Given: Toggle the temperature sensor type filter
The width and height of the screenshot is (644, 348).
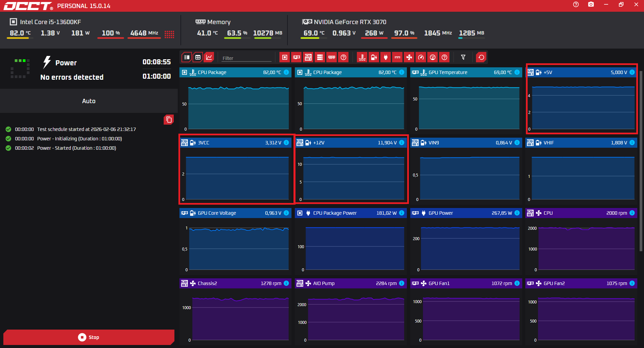Looking at the screenshot, I should [x=362, y=57].
